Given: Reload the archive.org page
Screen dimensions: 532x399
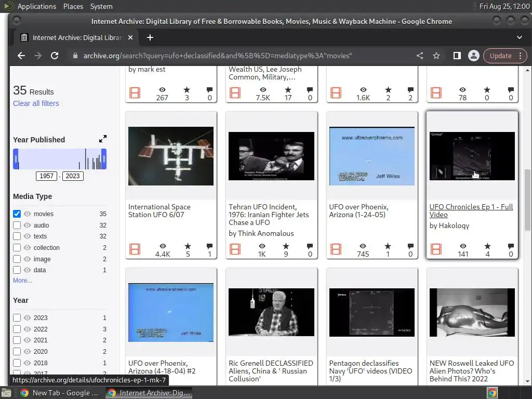Looking at the screenshot, I should 54,56.
